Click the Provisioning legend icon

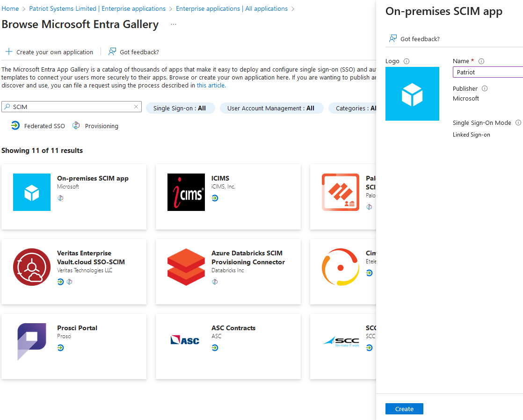76,125
